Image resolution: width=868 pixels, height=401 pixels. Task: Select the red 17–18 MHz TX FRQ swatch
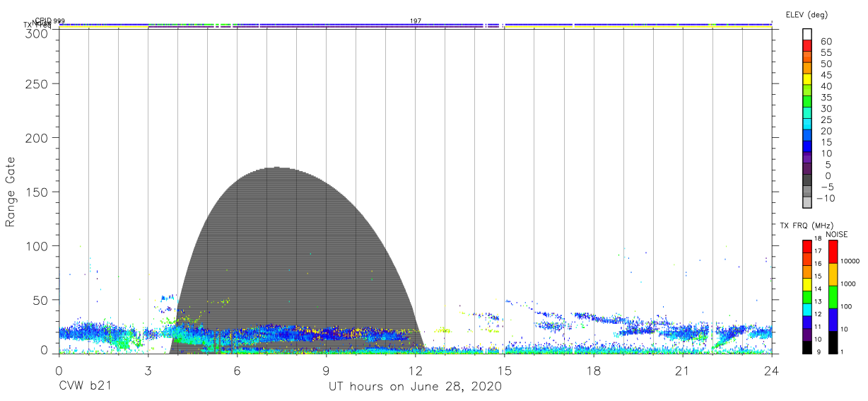coord(807,246)
